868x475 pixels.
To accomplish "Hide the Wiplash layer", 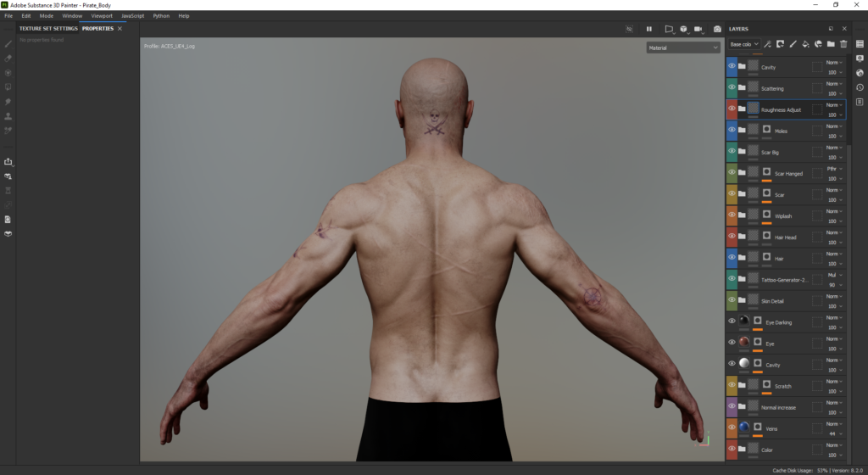I will pos(732,215).
